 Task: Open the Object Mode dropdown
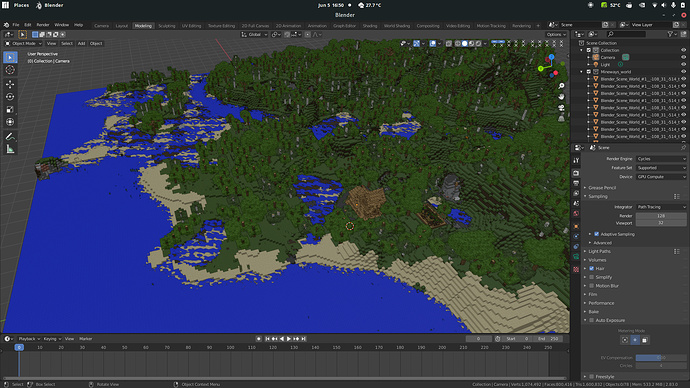pos(23,44)
